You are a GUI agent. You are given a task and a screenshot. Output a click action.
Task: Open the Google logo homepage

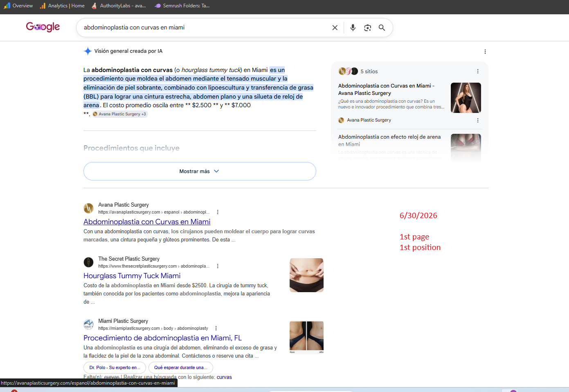43,27
